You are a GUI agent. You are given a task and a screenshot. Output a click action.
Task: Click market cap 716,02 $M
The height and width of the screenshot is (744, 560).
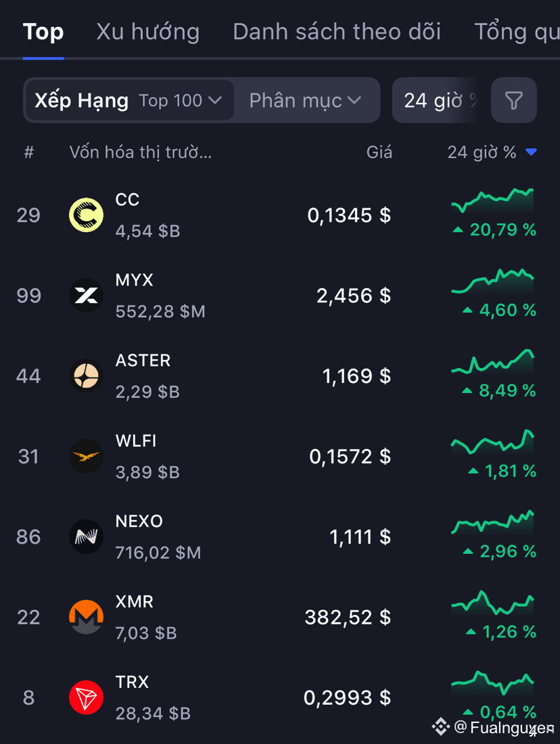[158, 553]
